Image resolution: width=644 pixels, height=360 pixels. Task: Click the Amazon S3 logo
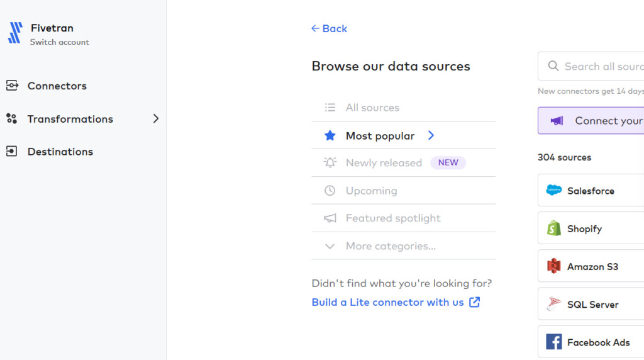[x=553, y=266]
